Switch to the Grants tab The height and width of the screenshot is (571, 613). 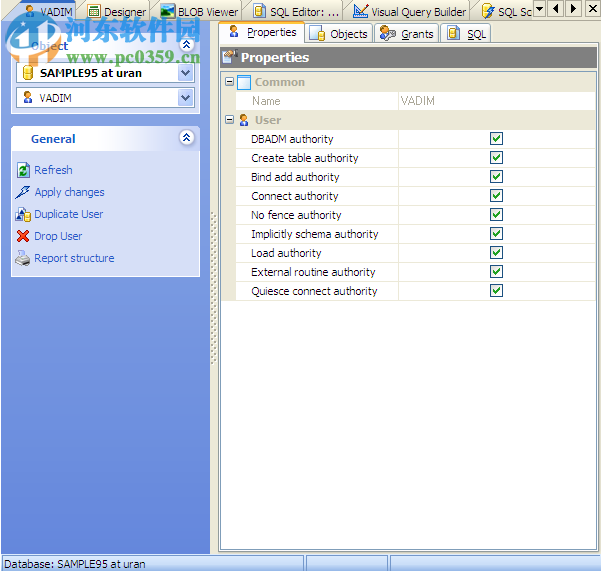pyautogui.click(x=408, y=34)
